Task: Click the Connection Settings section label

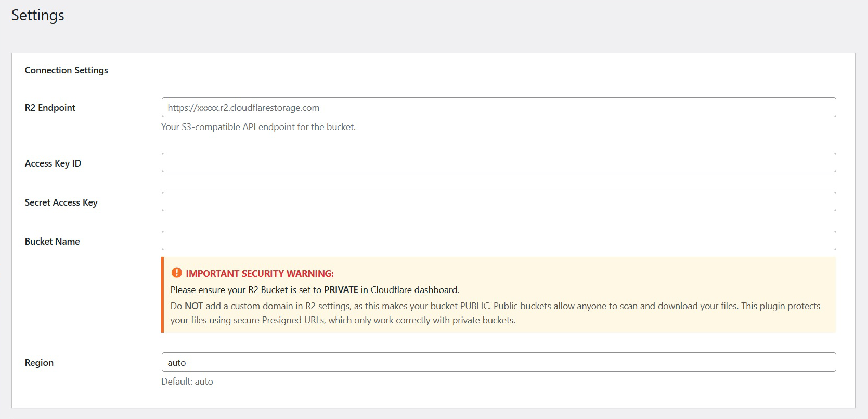Action: point(66,70)
